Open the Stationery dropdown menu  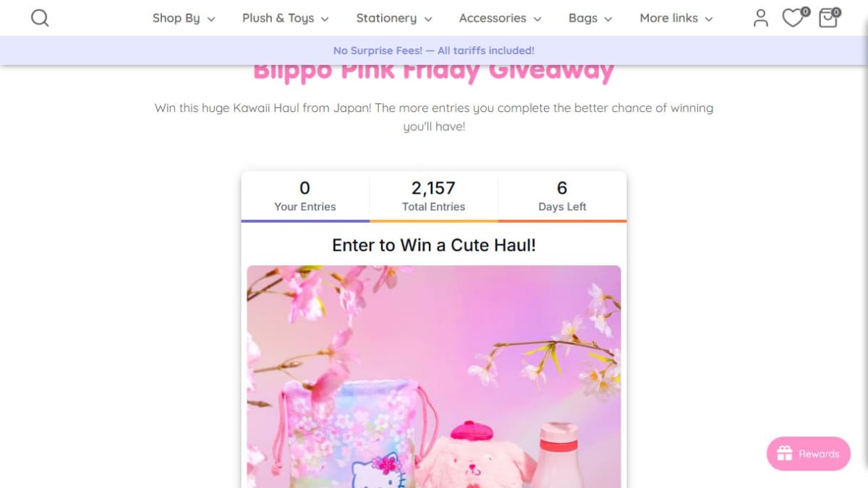point(394,18)
